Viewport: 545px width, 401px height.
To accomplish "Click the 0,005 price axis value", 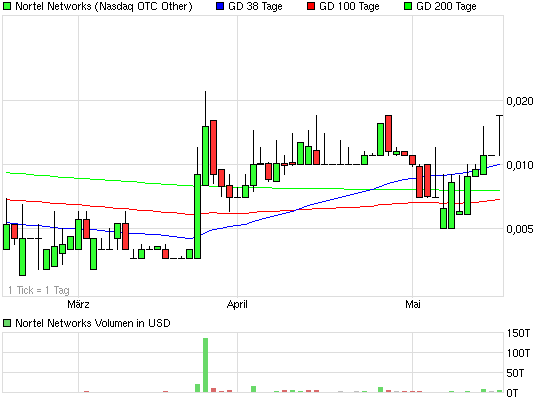I will click(520, 229).
